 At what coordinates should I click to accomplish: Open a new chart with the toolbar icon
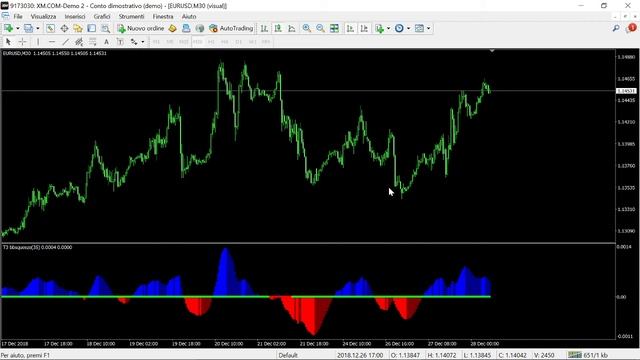click(8, 28)
